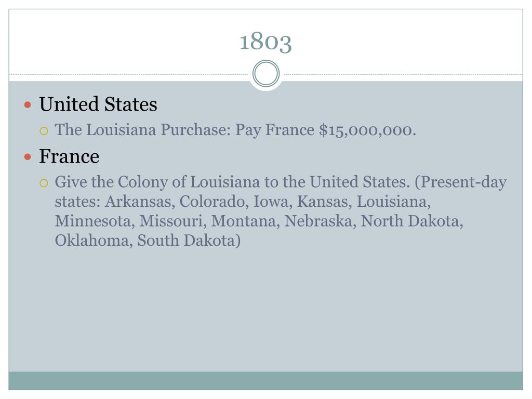This screenshot has width=532, height=399.
Task: Click the dashed divider line left of the circle
Action: pyautogui.click(x=129, y=74)
